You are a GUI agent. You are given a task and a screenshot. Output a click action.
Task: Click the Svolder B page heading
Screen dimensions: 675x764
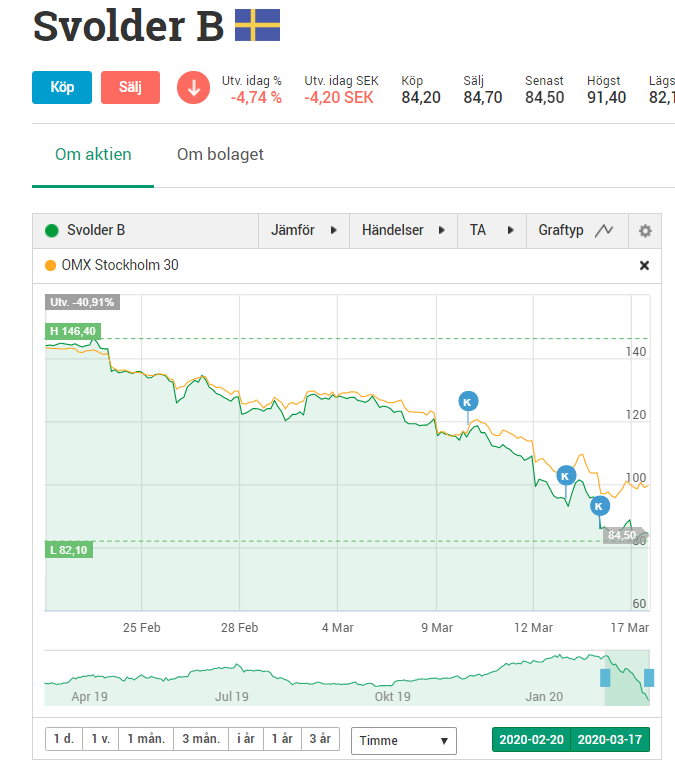click(x=128, y=26)
